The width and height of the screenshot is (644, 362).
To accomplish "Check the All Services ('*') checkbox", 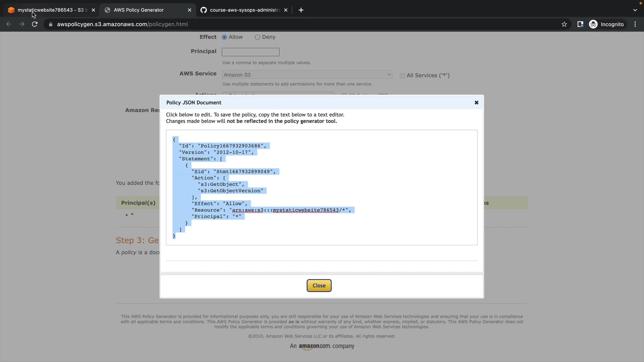I will pos(402,76).
